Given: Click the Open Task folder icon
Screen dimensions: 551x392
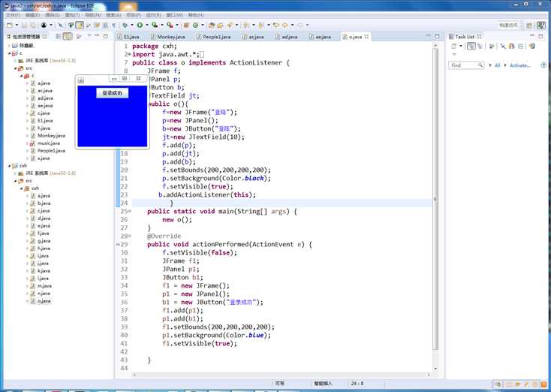Looking at the screenshot, I should coord(220,26).
